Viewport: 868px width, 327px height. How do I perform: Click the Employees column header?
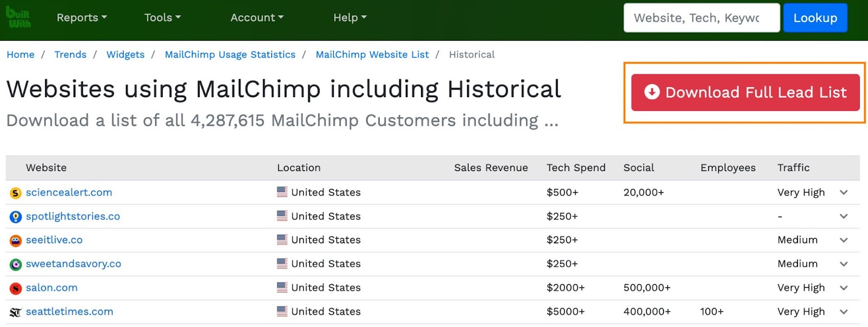[728, 168]
